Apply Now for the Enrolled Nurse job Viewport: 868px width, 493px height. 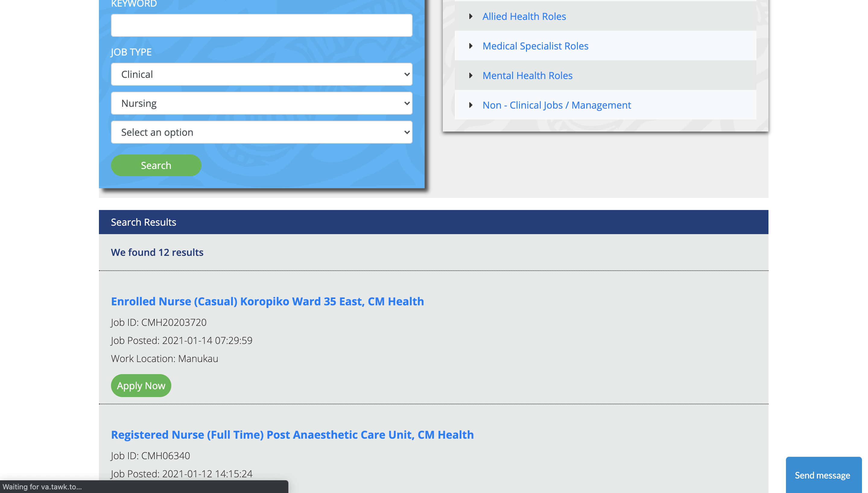click(141, 385)
